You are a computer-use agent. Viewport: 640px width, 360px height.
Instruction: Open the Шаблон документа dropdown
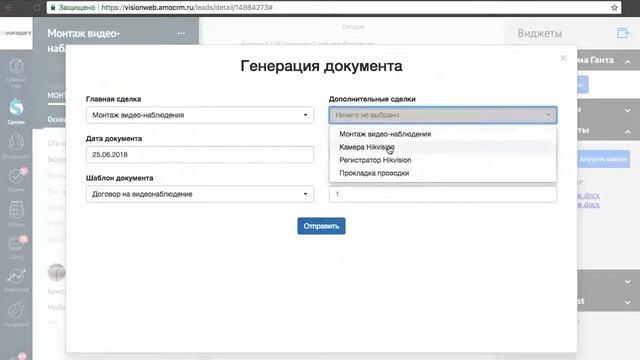point(200,194)
